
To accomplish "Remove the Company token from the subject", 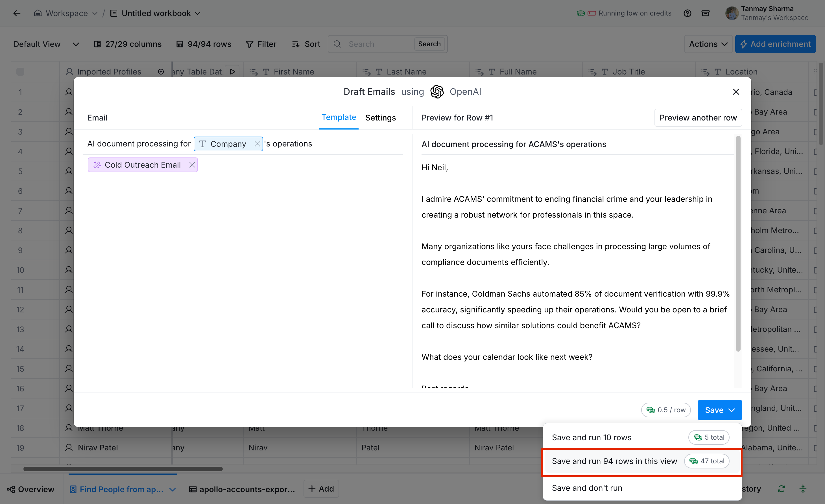I will coord(257,144).
